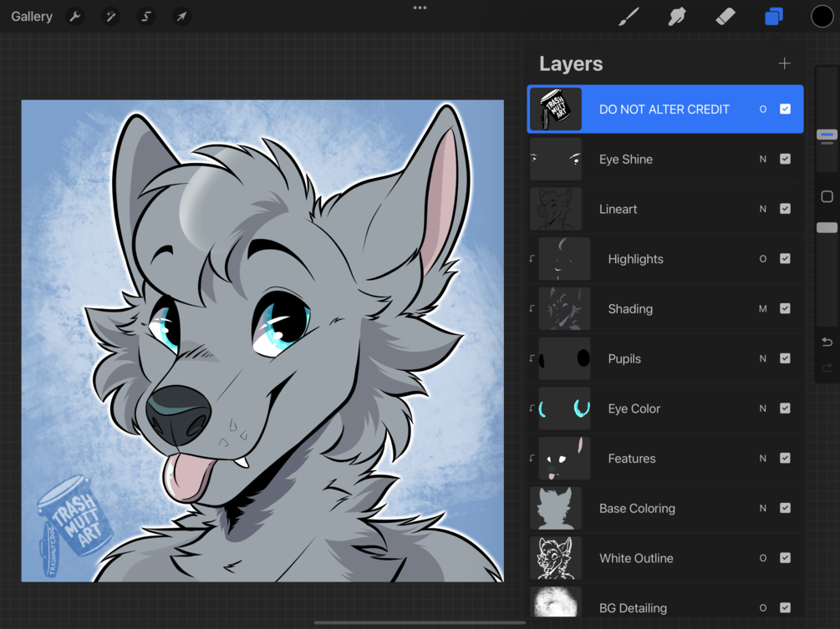This screenshot has height=629, width=840.
Task: Open the Actions wrench menu
Action: click(x=75, y=17)
